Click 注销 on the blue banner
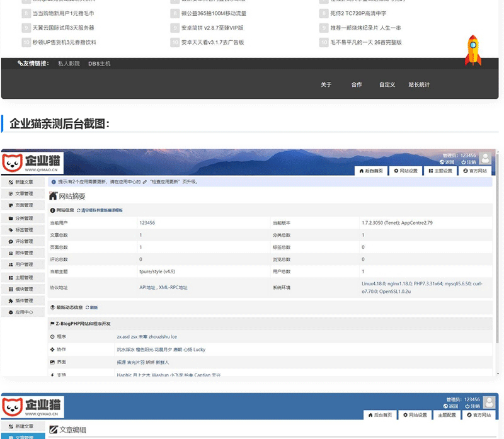This screenshot has height=439, width=504. point(472,406)
